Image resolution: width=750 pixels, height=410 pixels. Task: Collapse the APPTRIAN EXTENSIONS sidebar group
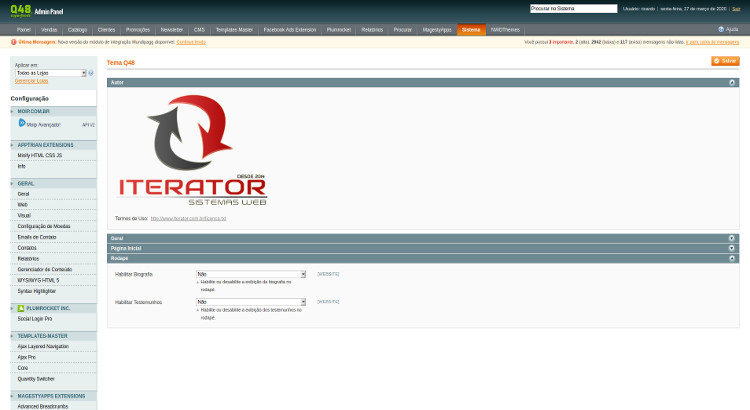point(54,145)
